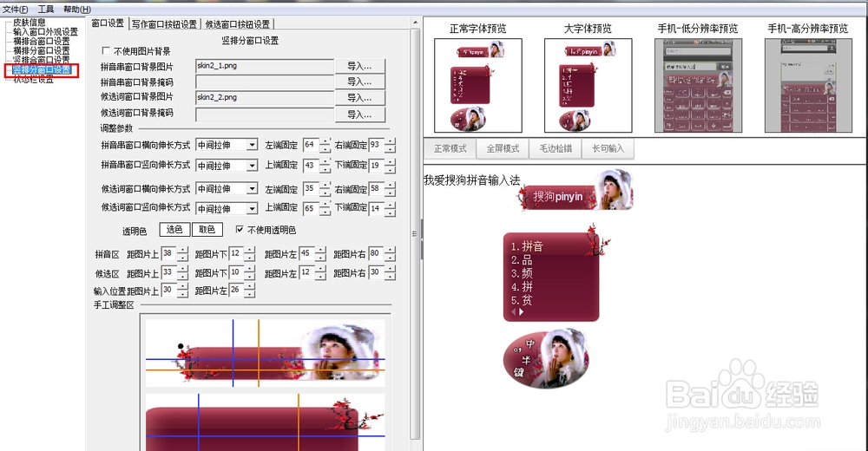The width and height of the screenshot is (868, 451).
Task: Select 输入窗口外观设置 in the tree
Action: (45, 32)
